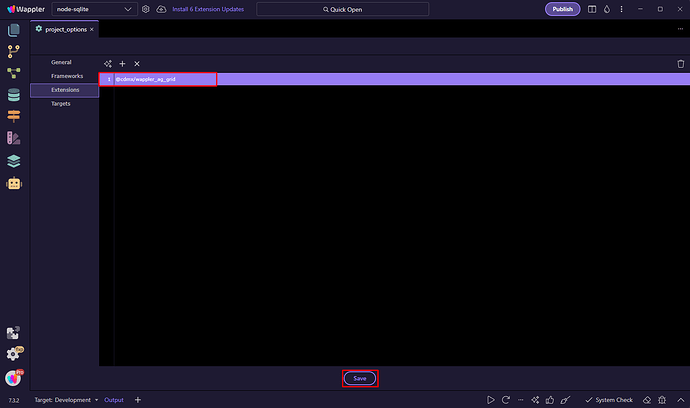690x408 pixels.
Task: Open the Theme Manager sidebar icon
Action: [14, 138]
